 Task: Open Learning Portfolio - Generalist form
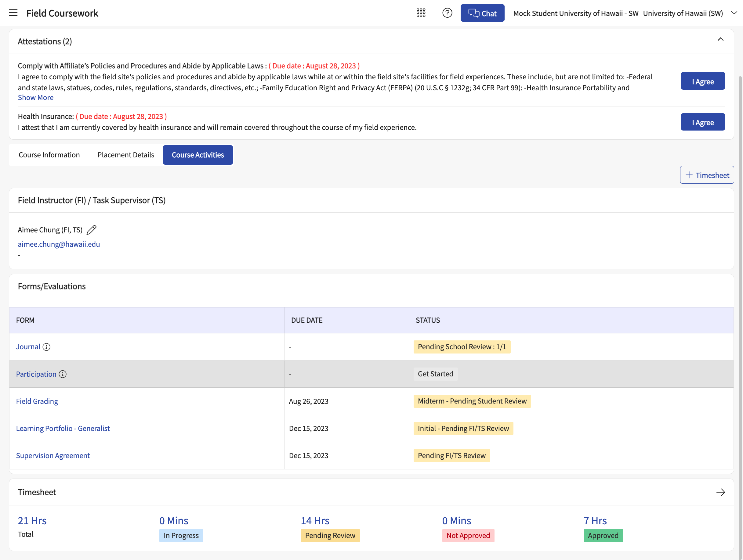(x=63, y=428)
